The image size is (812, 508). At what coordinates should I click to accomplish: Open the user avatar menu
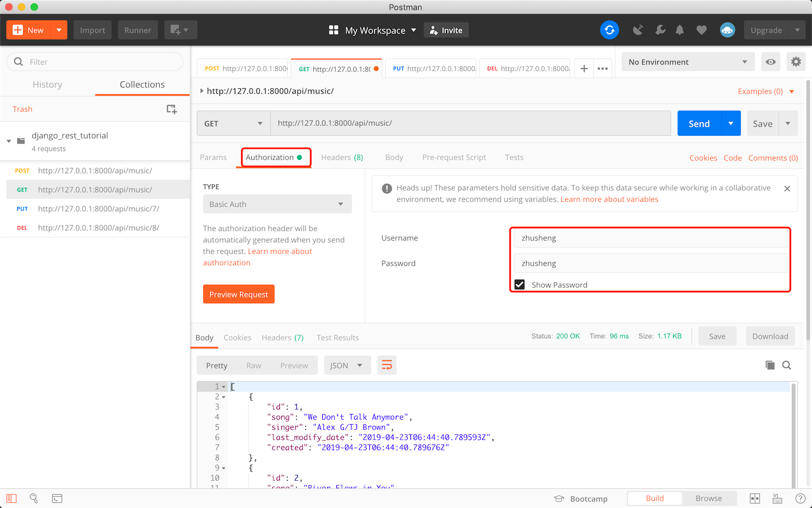tap(727, 30)
